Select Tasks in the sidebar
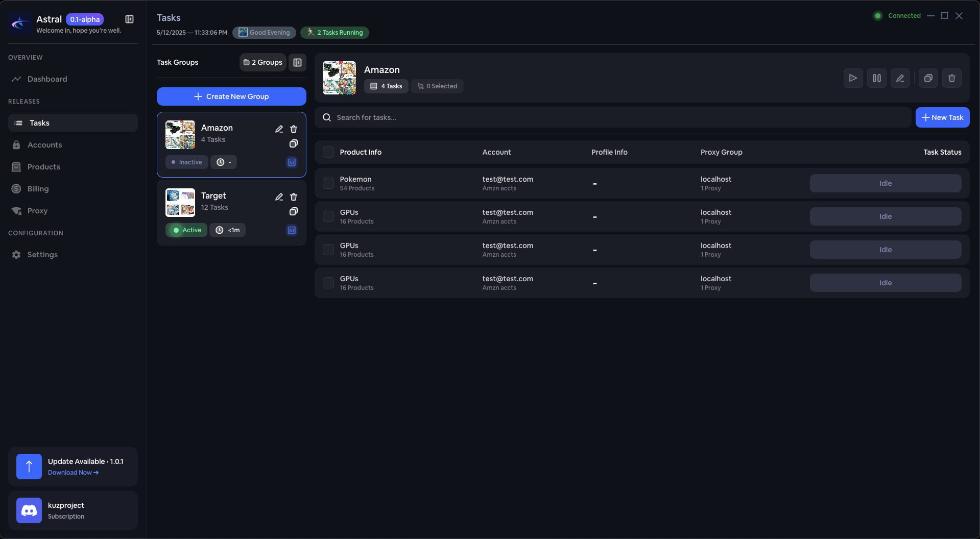Viewport: 980px width, 539px height. tap(73, 123)
